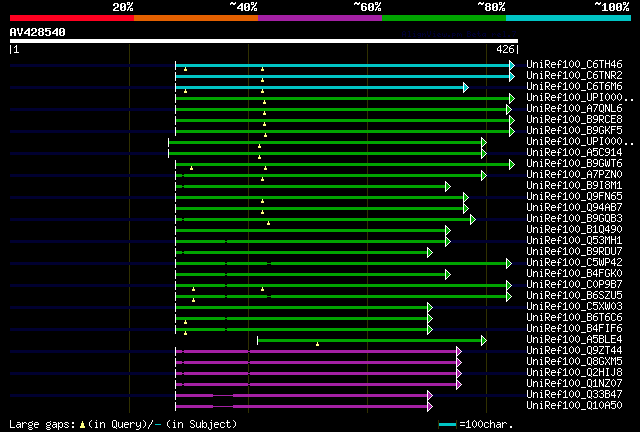Select the purple ~60% identity color segment

point(320,18)
